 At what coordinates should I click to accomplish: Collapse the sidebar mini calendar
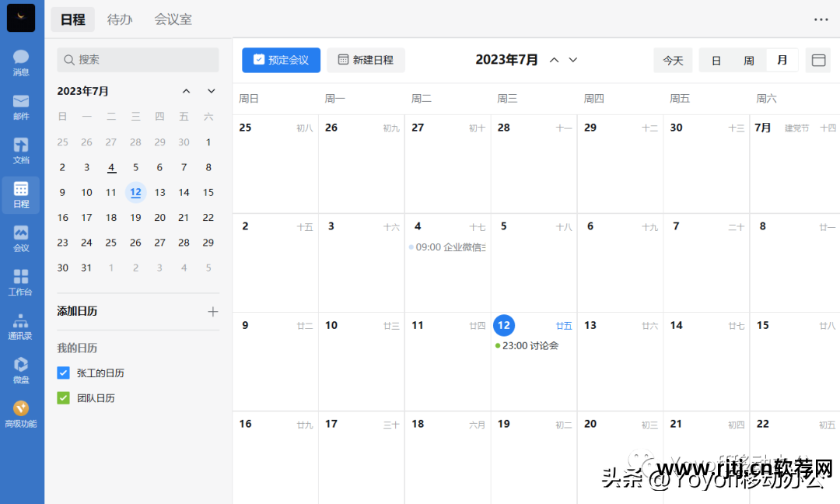click(187, 91)
